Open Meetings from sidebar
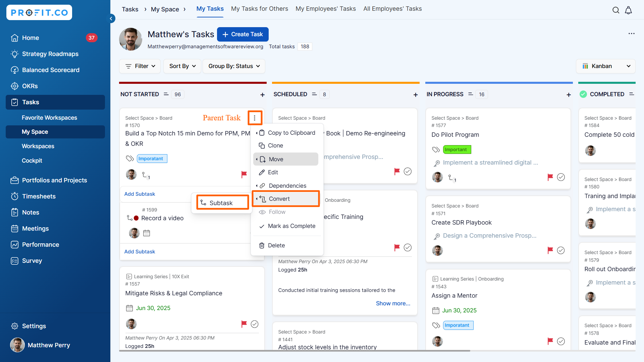 35,229
